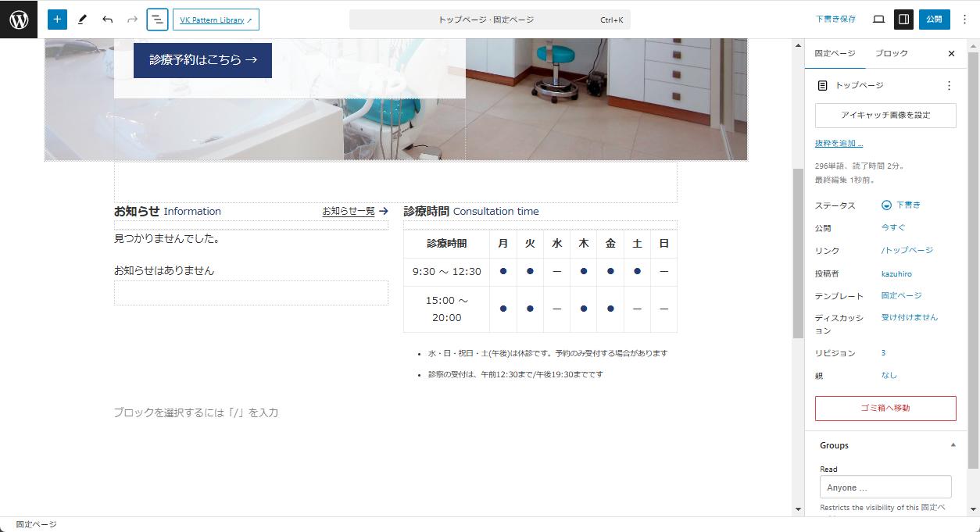This screenshot has height=532, width=980.
Task: Open the editor options three-dot menu
Action: coord(964,20)
